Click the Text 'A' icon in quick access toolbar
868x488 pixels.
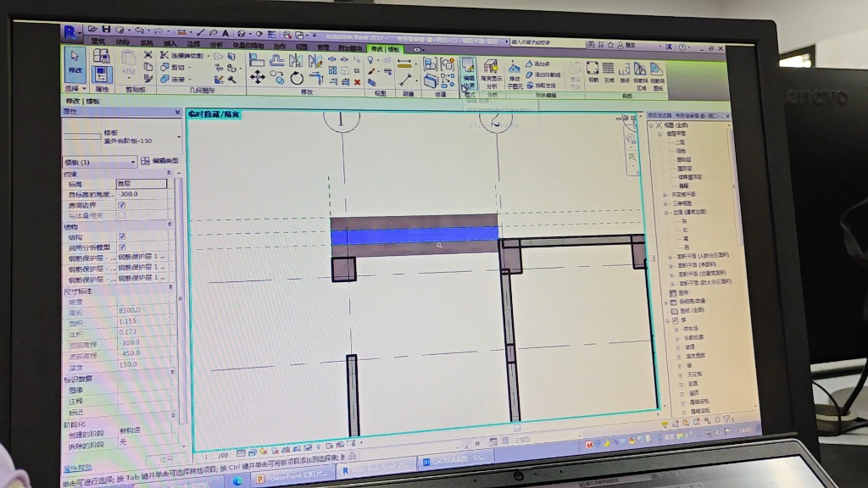tap(225, 33)
